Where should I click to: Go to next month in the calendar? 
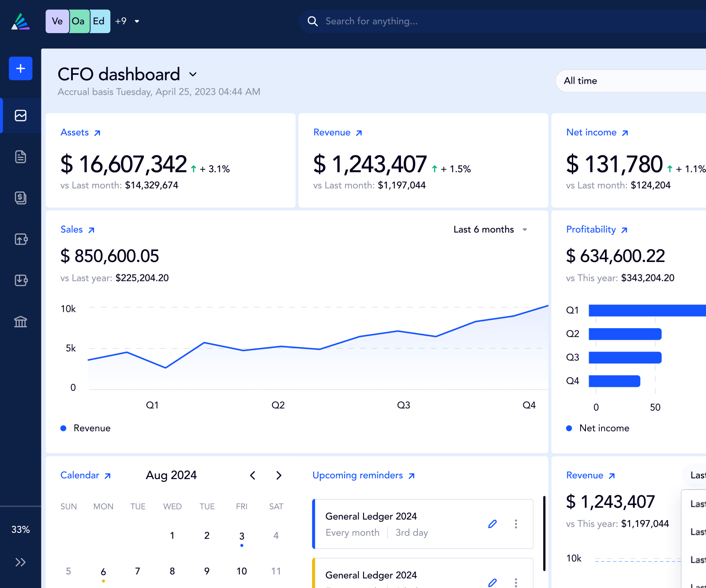click(279, 475)
